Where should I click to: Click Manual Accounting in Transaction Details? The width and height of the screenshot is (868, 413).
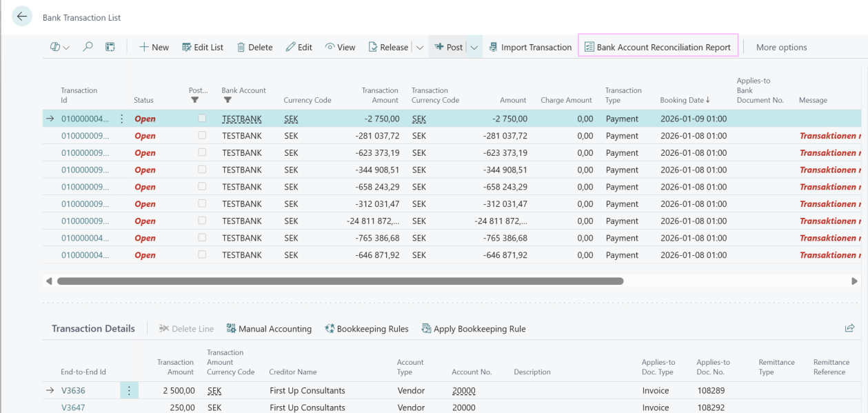pos(269,329)
